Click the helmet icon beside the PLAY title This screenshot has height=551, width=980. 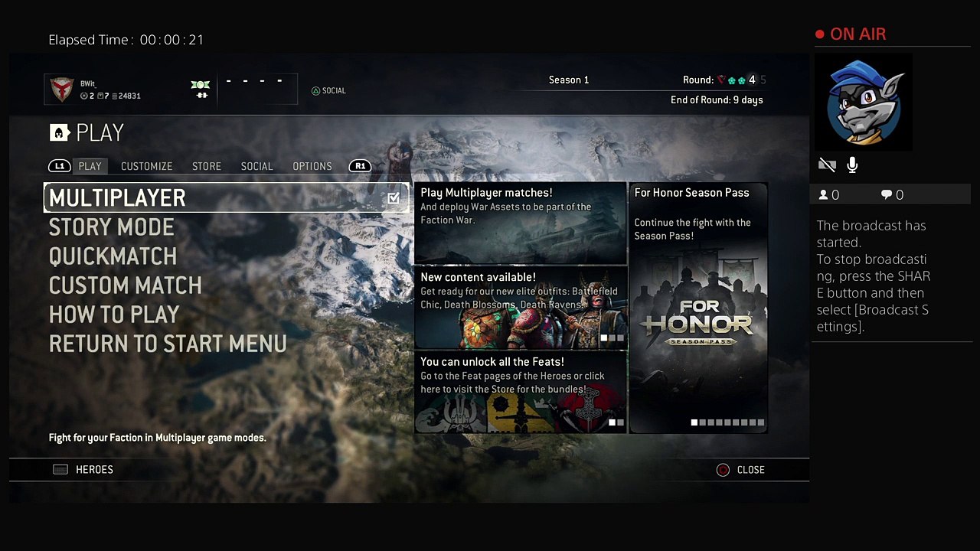tap(59, 133)
